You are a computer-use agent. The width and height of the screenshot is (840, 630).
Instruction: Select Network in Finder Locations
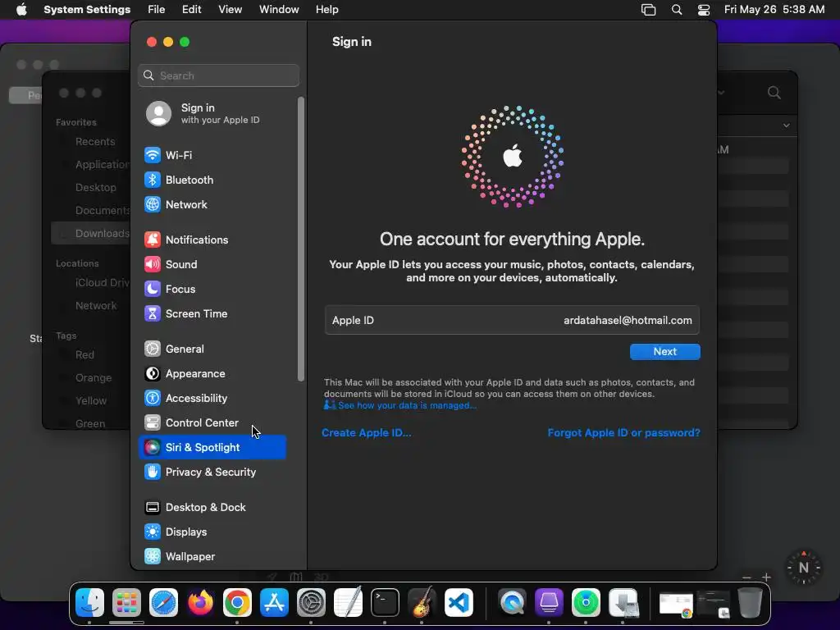click(95, 305)
